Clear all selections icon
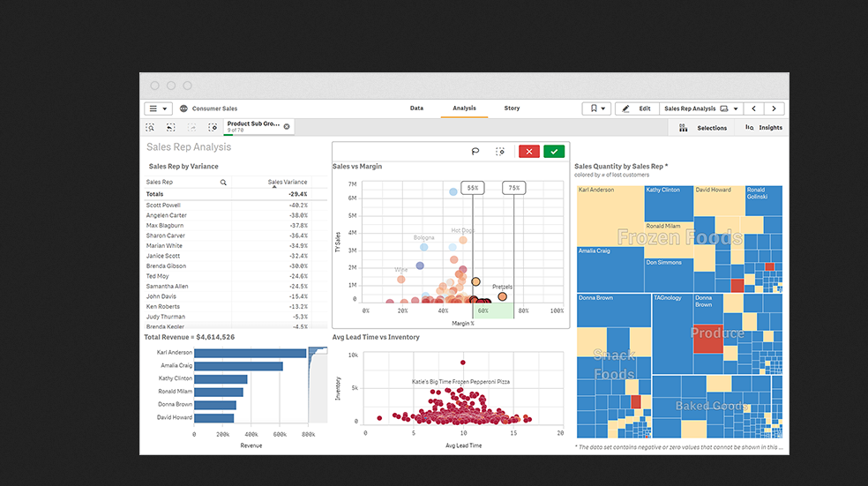 pos(213,127)
